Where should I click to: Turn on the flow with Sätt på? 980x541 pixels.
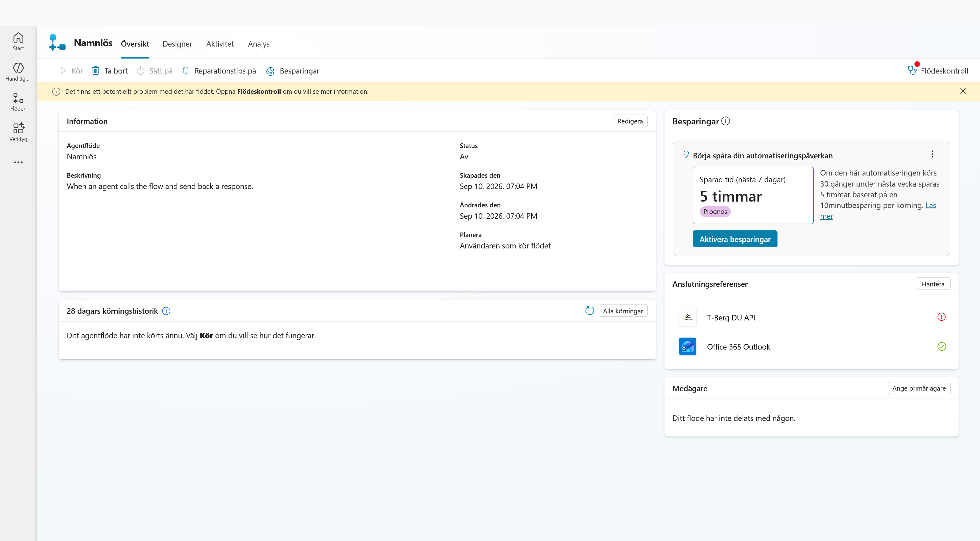(154, 71)
